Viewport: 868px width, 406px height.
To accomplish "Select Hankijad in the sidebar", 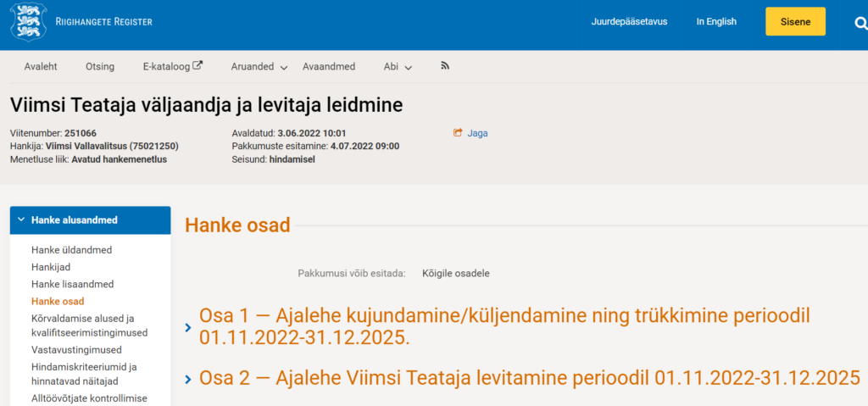I will (51, 267).
